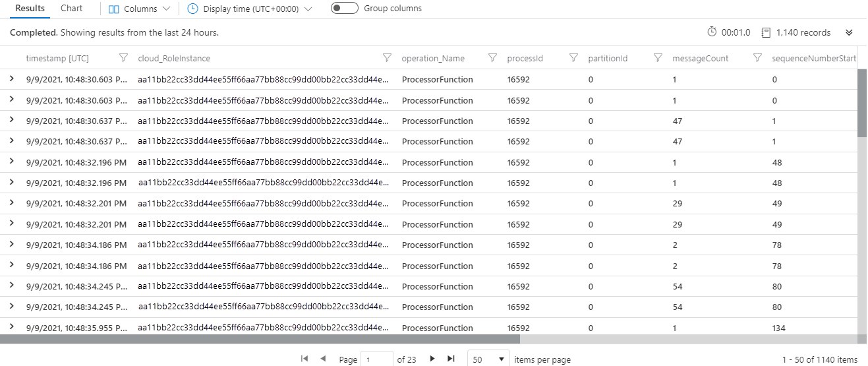The width and height of the screenshot is (868, 366).
Task: Open Display time (UTC+00:00) dropdown
Action: click(250, 9)
